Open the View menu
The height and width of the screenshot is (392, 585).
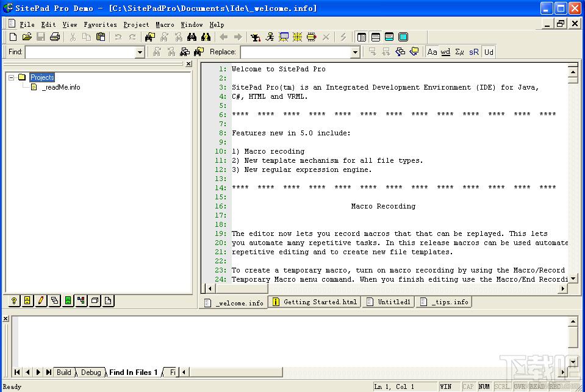point(70,24)
